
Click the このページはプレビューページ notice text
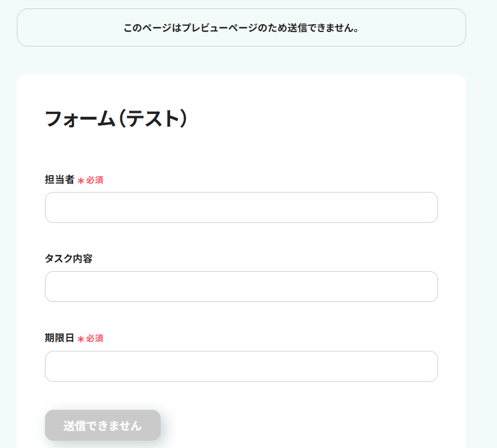[x=241, y=28]
